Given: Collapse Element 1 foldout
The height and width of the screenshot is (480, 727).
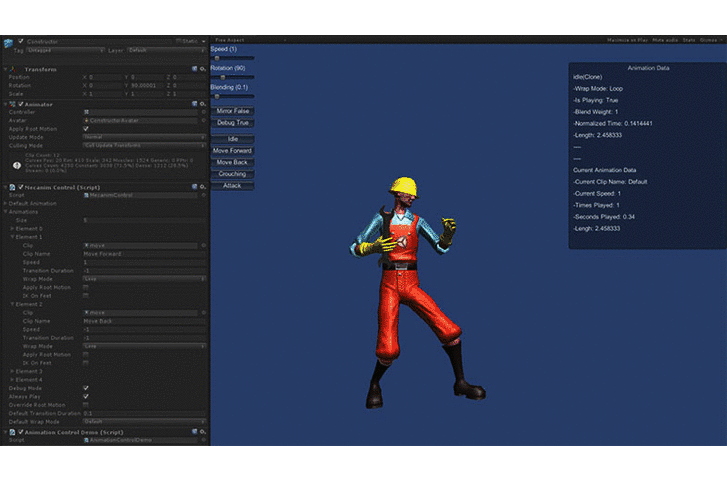Looking at the screenshot, I should (x=13, y=237).
